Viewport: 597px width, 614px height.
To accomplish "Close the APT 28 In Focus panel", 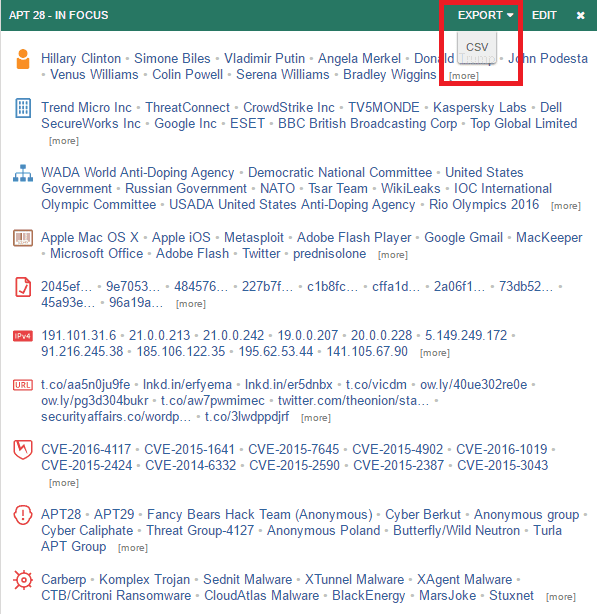I will click(581, 15).
